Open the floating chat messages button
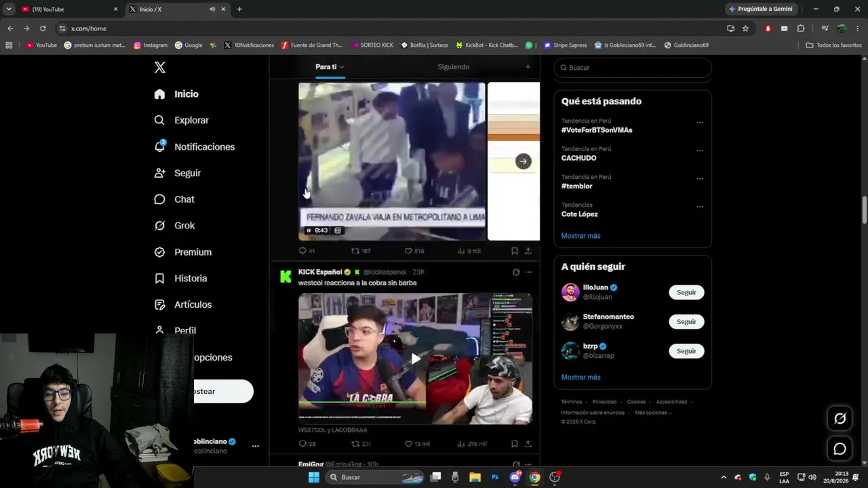 [840, 449]
